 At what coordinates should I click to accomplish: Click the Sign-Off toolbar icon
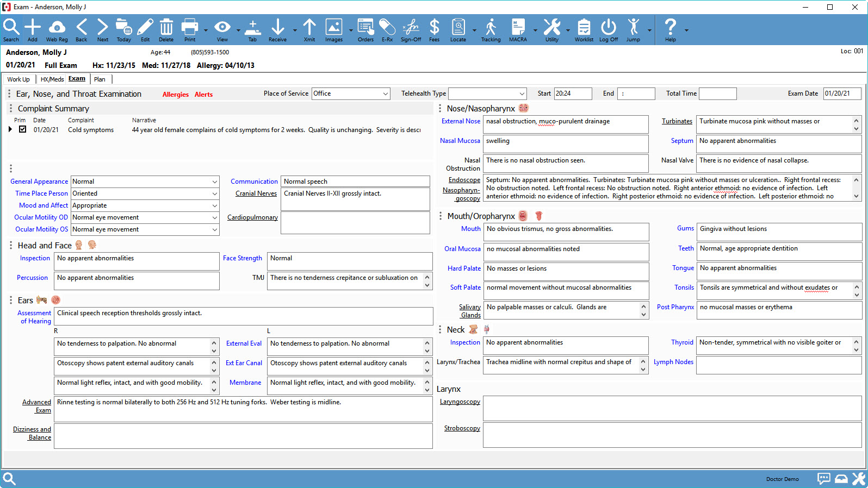(411, 30)
